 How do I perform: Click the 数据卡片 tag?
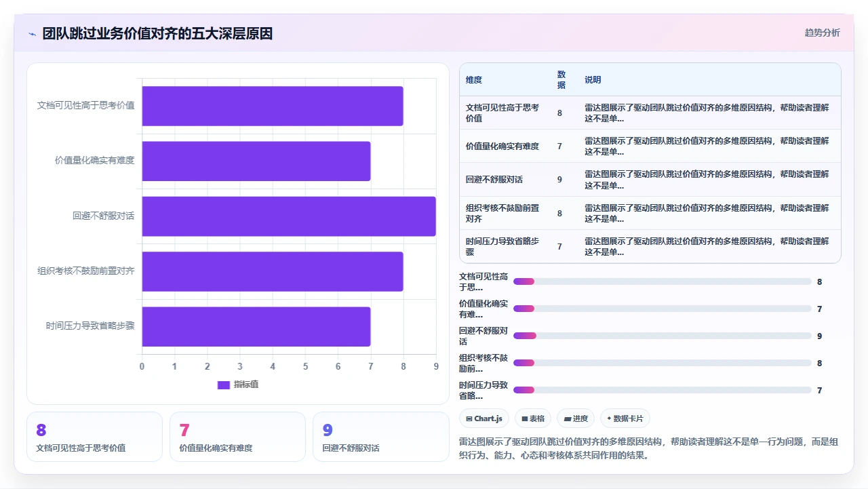[625, 418]
